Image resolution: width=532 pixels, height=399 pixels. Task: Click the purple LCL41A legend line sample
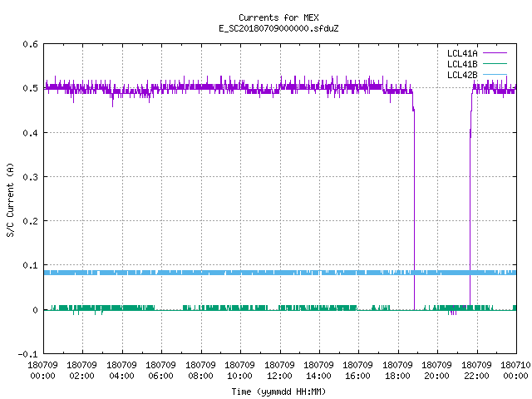click(x=495, y=53)
